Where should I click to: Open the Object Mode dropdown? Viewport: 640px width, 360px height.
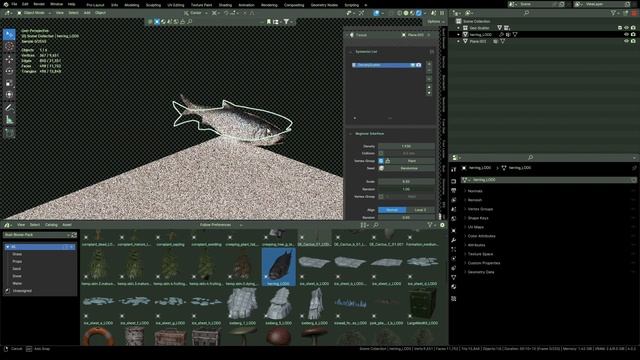coord(34,13)
